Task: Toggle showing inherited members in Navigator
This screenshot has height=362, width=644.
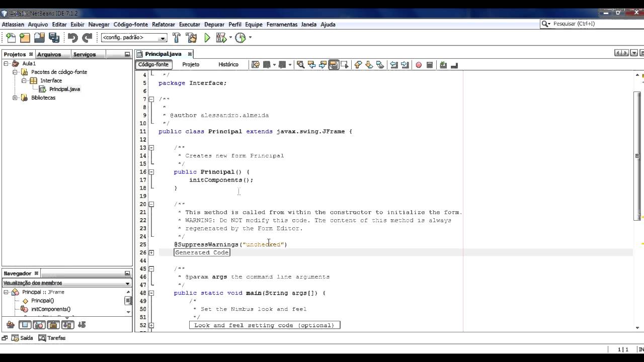Action: [10, 324]
